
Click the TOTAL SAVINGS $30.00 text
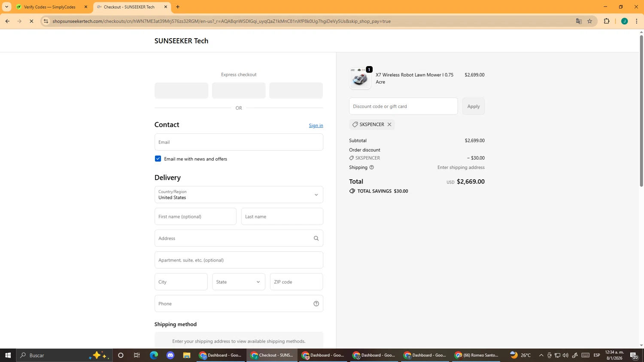[383, 191]
